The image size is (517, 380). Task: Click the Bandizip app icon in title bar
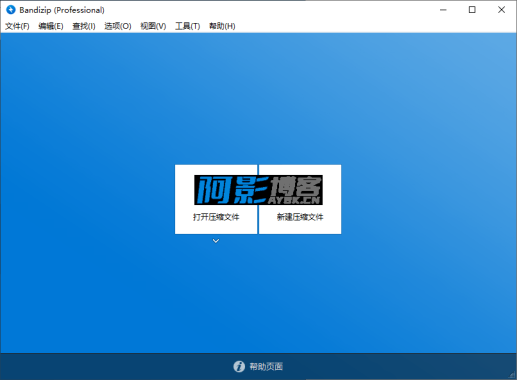click(11, 10)
